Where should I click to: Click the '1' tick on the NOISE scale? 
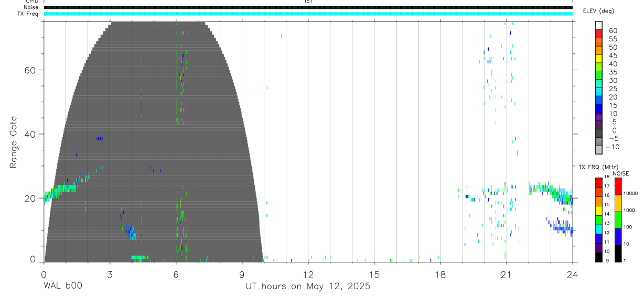coord(625,260)
